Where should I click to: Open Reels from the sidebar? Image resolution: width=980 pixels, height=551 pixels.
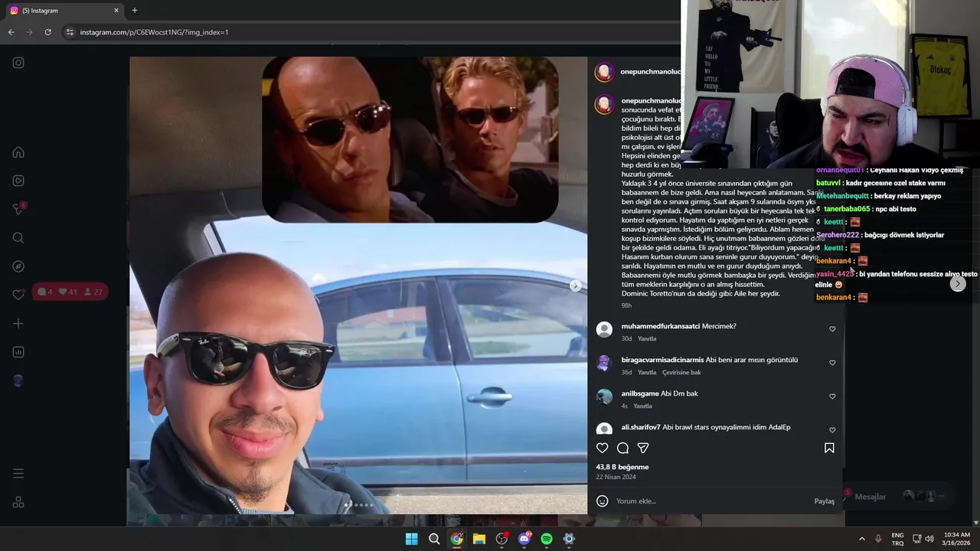click(x=18, y=181)
